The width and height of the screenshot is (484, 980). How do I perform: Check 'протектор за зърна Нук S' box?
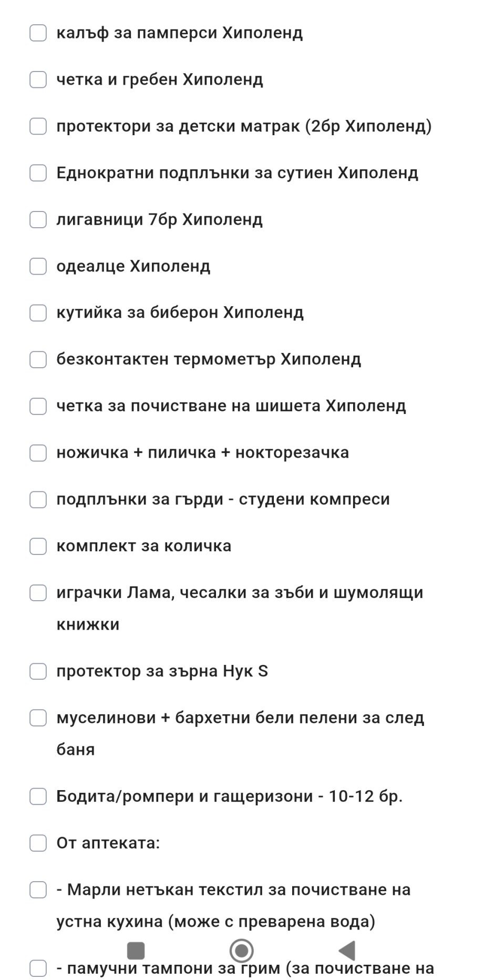[38, 671]
